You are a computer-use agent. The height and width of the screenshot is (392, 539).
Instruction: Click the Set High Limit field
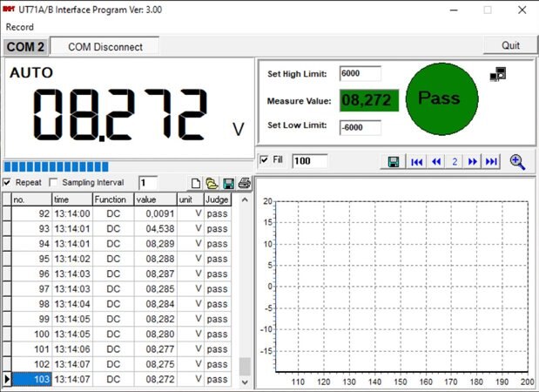(x=360, y=74)
